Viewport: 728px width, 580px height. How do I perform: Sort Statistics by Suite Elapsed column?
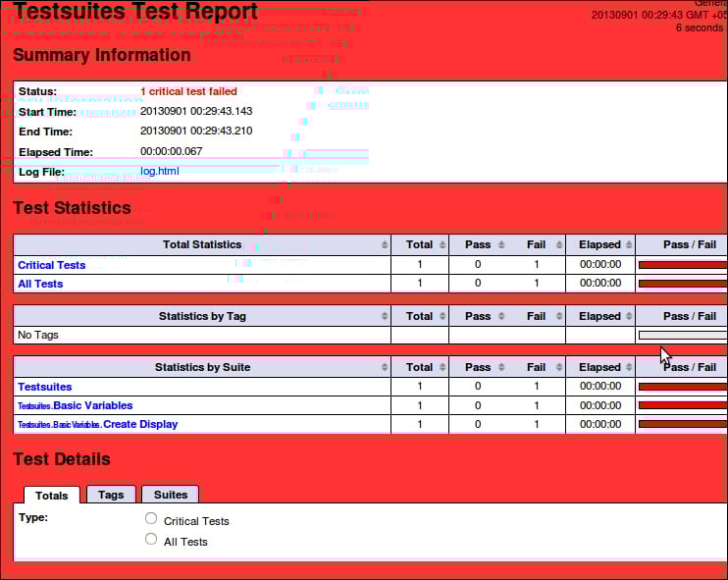pyautogui.click(x=629, y=367)
